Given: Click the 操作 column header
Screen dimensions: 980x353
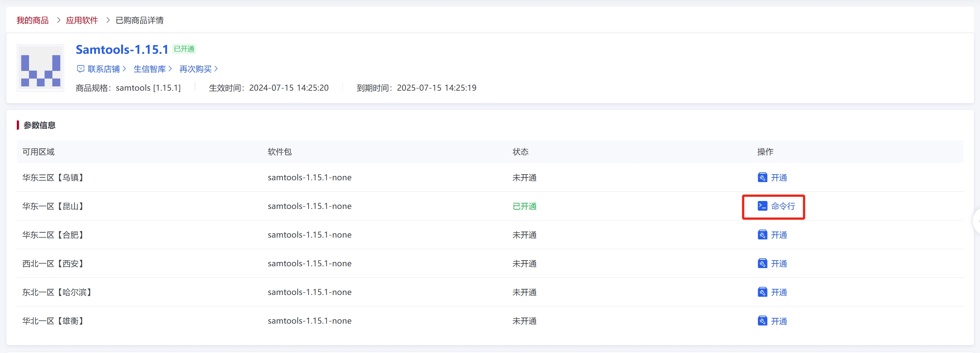Looking at the screenshot, I should (x=765, y=152).
